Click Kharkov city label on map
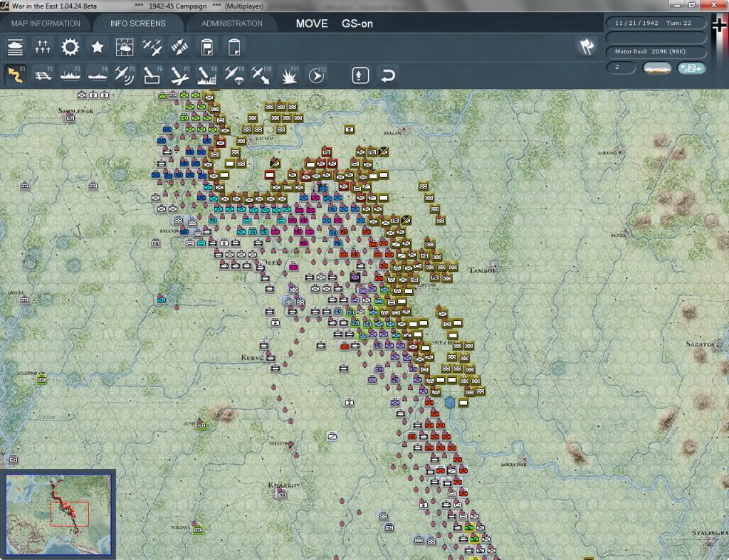 coord(284,485)
